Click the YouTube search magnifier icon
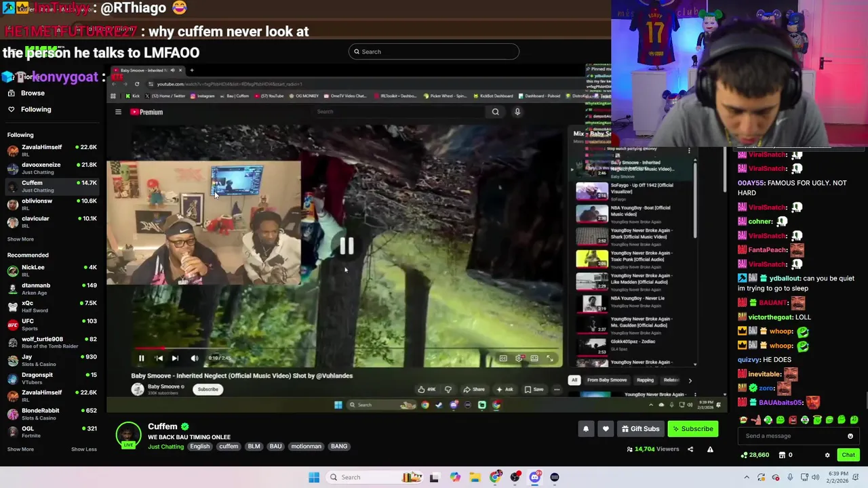Viewport: 868px width, 488px height. 495,112
